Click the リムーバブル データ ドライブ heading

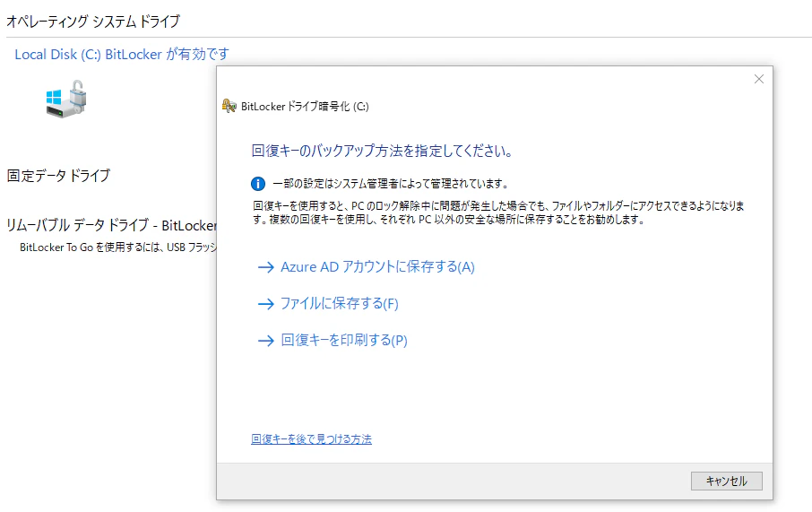[x=111, y=225]
